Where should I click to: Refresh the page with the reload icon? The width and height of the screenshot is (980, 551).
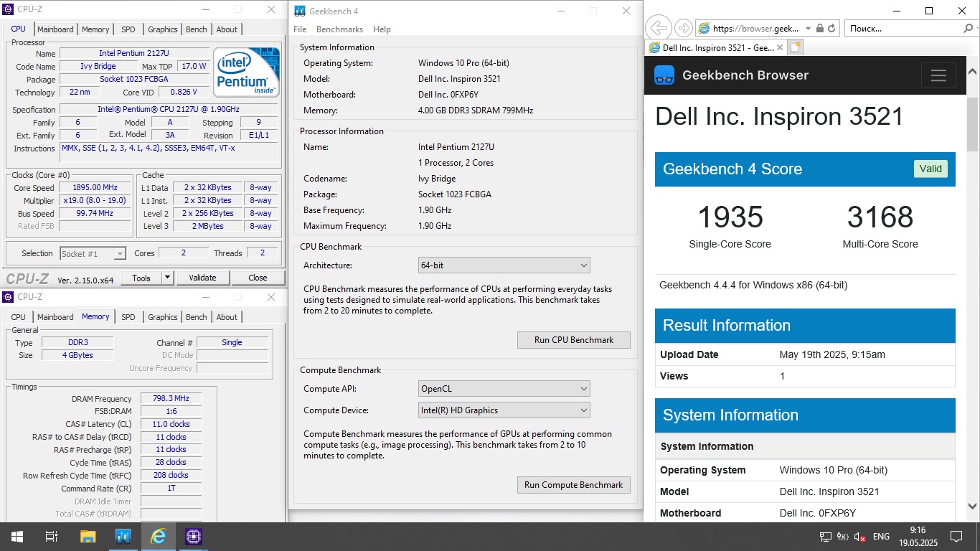pos(832,29)
